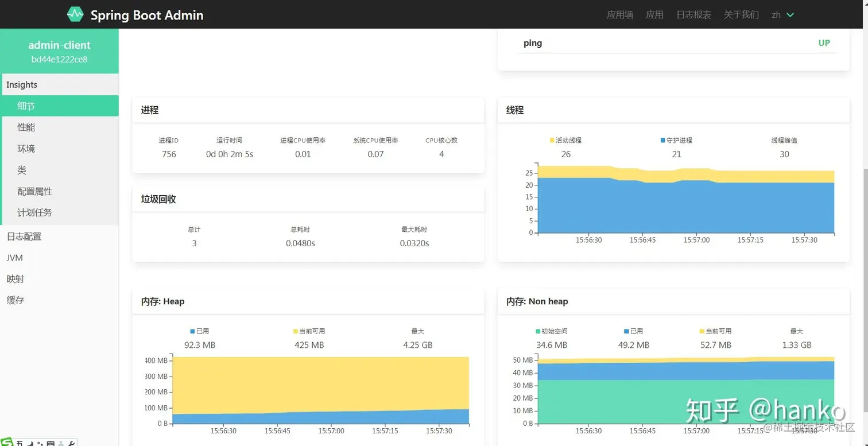
Task: Click the page vertical scrollbar thumb
Action: [865, 290]
